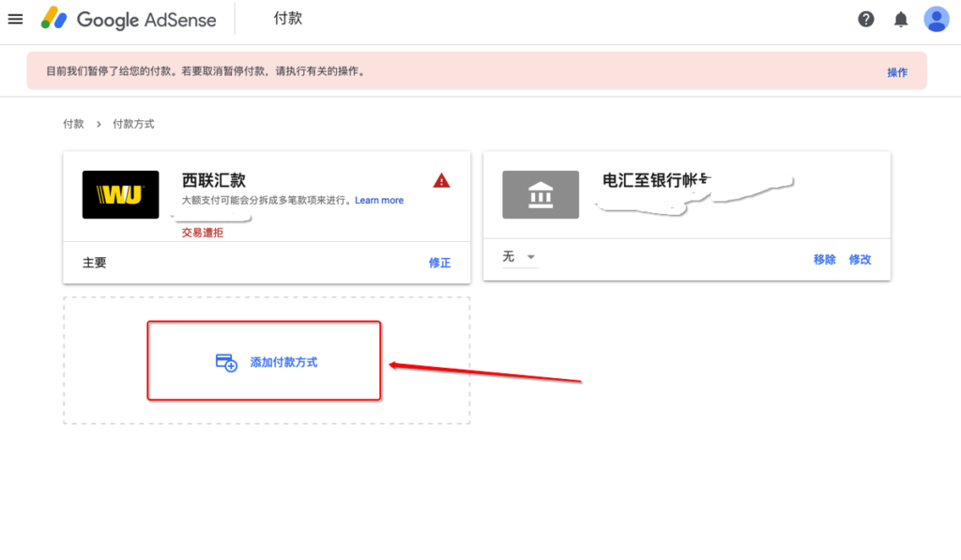Click the 西联汇款 card title
This screenshot has width=961, height=560.
tap(214, 180)
